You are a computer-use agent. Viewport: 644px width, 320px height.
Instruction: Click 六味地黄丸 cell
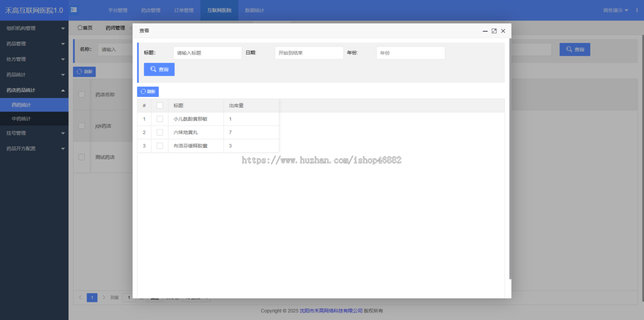coord(196,132)
